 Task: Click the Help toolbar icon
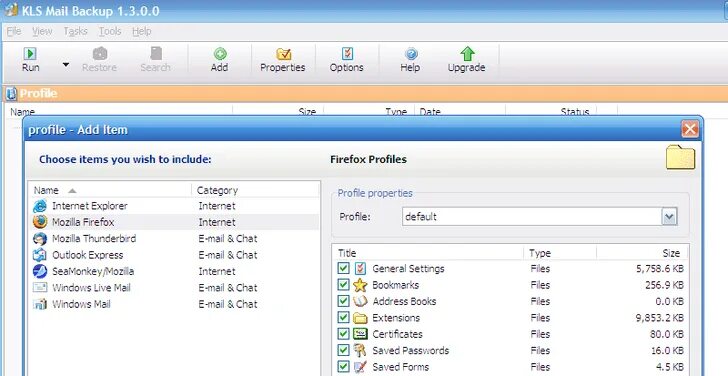(x=410, y=54)
